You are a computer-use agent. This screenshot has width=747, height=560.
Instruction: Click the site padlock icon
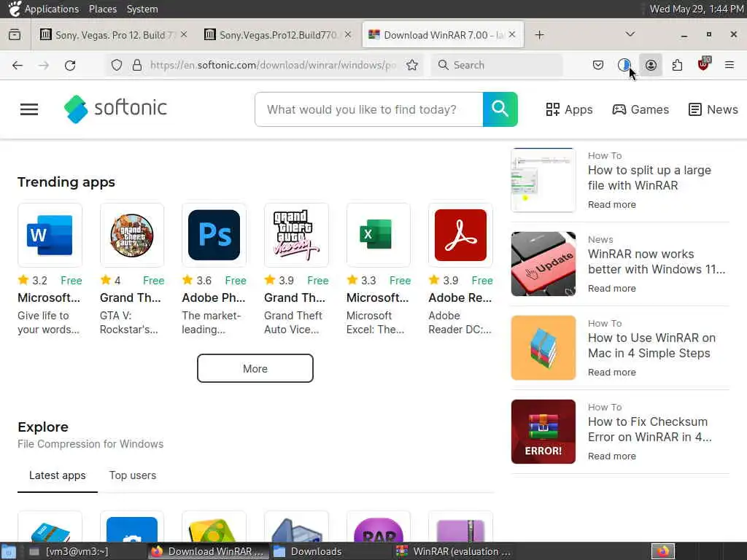pos(137,65)
